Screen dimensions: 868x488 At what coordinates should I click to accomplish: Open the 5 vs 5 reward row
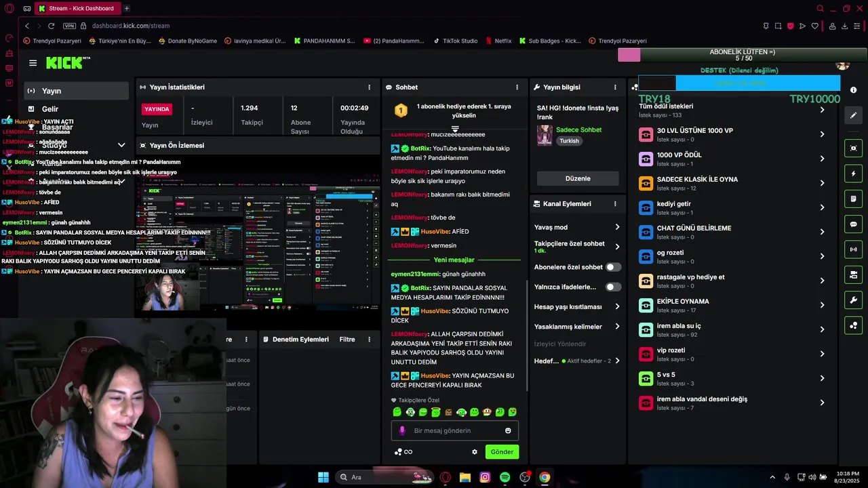point(733,378)
